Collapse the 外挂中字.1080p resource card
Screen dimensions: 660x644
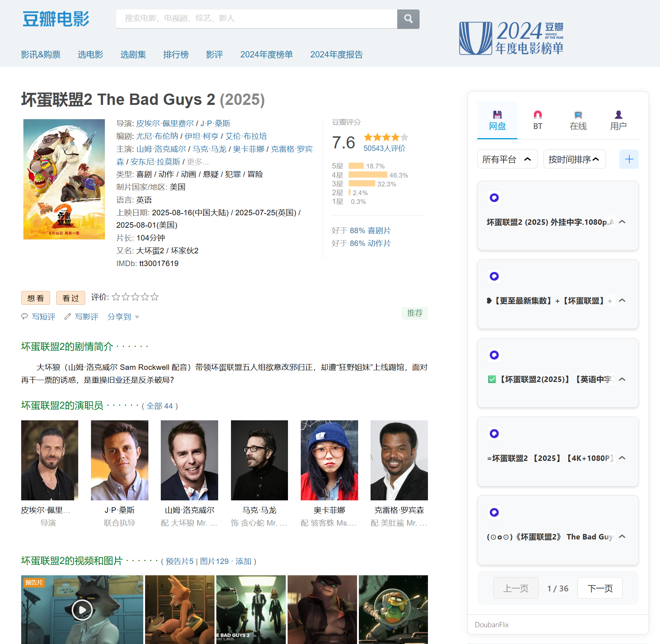pos(622,222)
